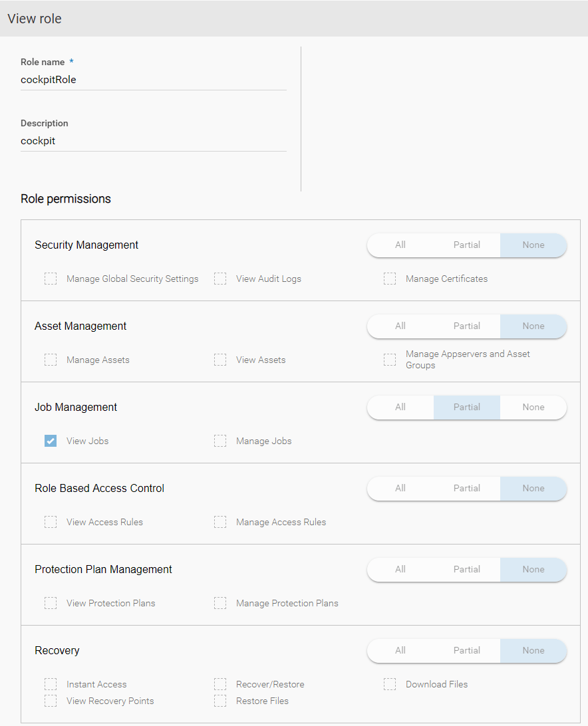Check the Restore Files checkbox
This screenshot has width=588, height=726.
coord(220,701)
